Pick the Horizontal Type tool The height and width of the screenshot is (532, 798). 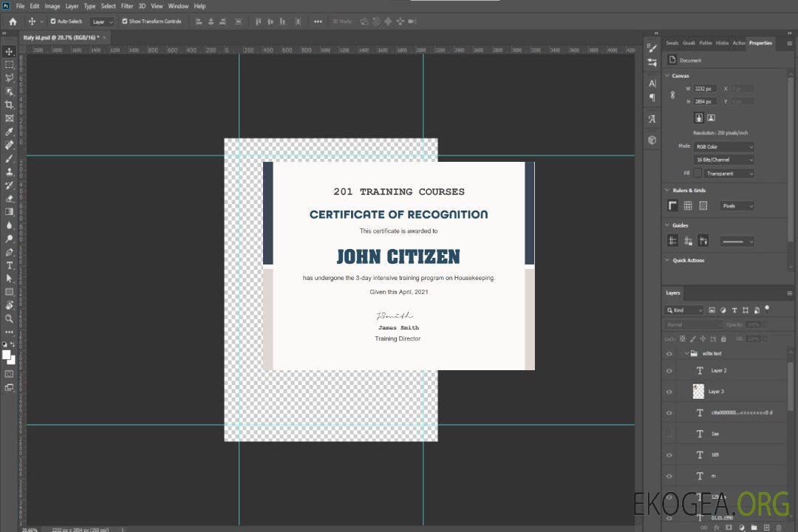pos(9,265)
